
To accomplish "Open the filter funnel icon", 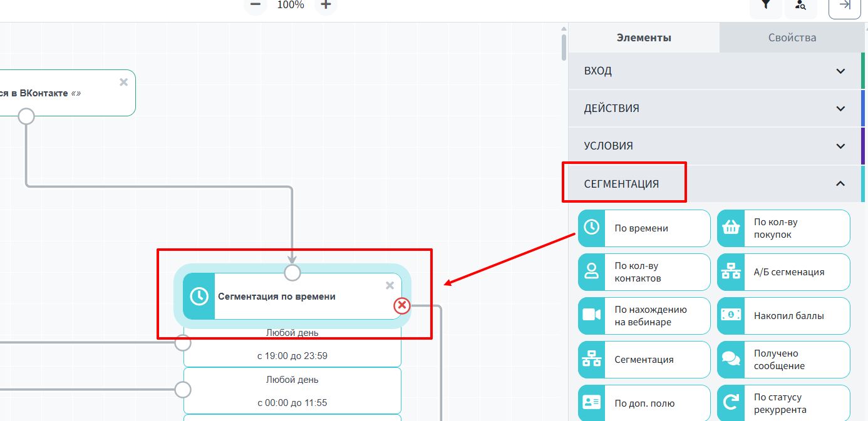I will pos(765,5).
